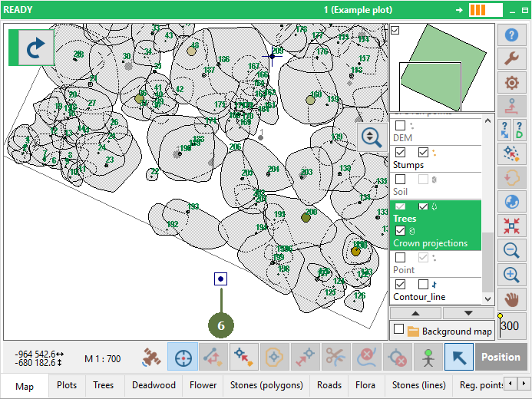Toggle second Contour_line checkbox
This screenshot has height=399, width=532.
pos(423,284)
